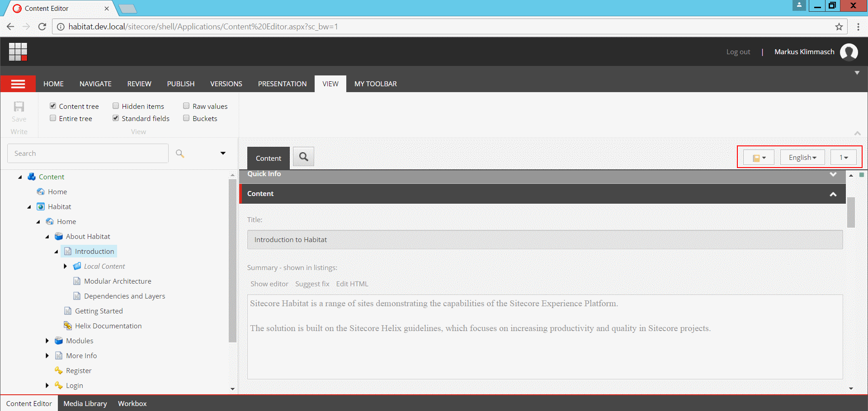
Task: Click in the content tree Search field
Action: pyautogui.click(x=88, y=154)
